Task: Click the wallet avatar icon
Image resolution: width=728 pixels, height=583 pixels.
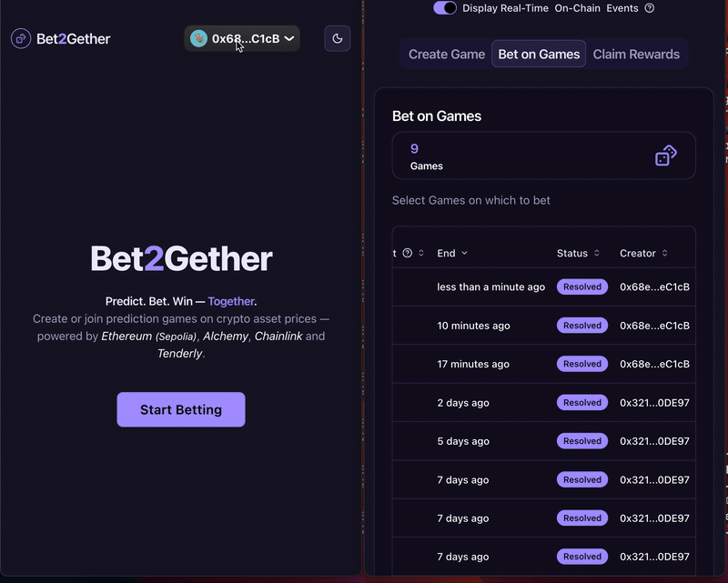Action: (x=198, y=38)
